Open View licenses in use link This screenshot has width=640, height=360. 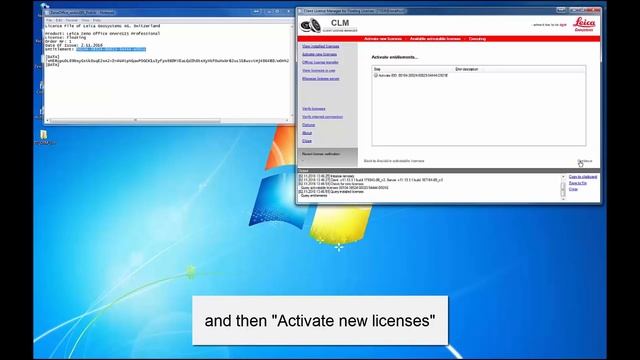pos(318,71)
